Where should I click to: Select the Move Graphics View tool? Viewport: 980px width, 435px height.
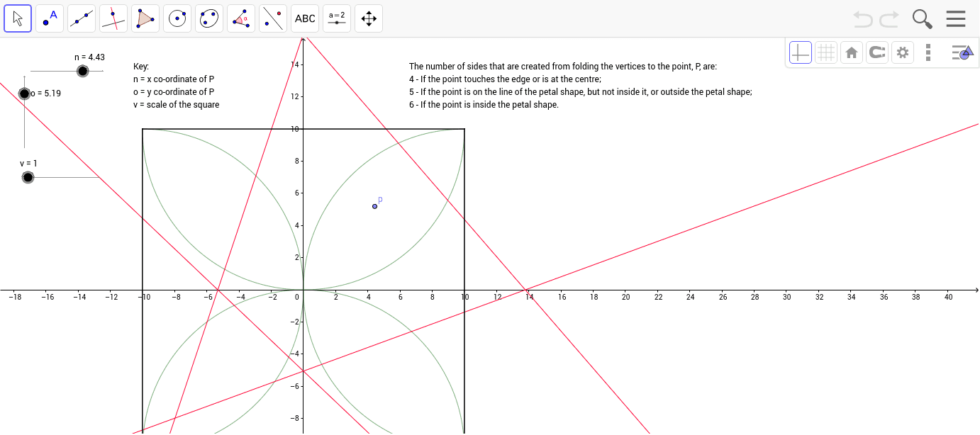click(369, 18)
